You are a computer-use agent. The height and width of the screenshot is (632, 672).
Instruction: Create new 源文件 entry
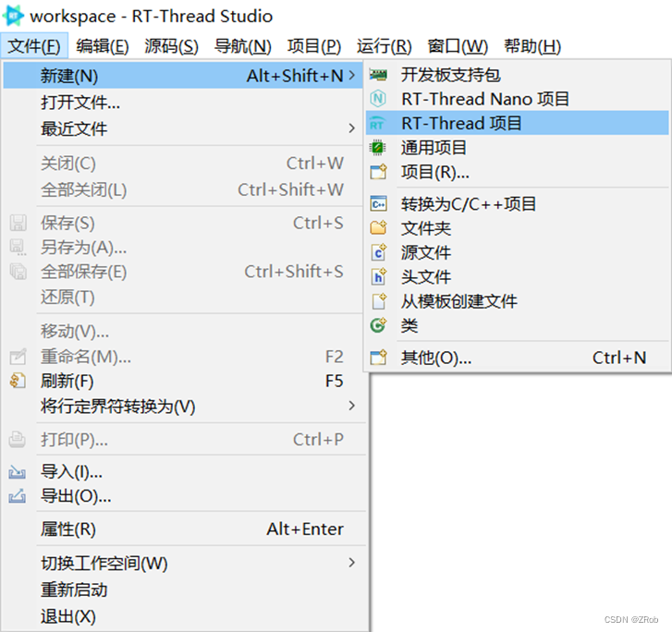coord(518,252)
